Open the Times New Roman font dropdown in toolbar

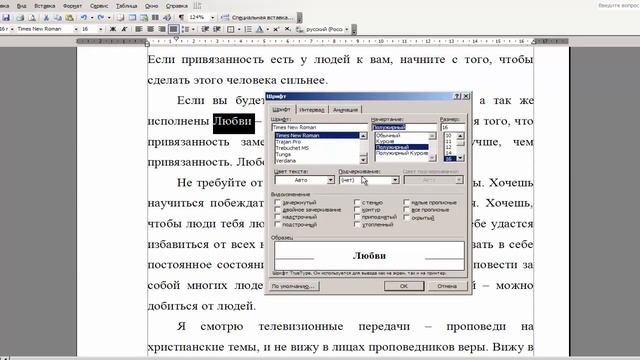tap(76, 29)
